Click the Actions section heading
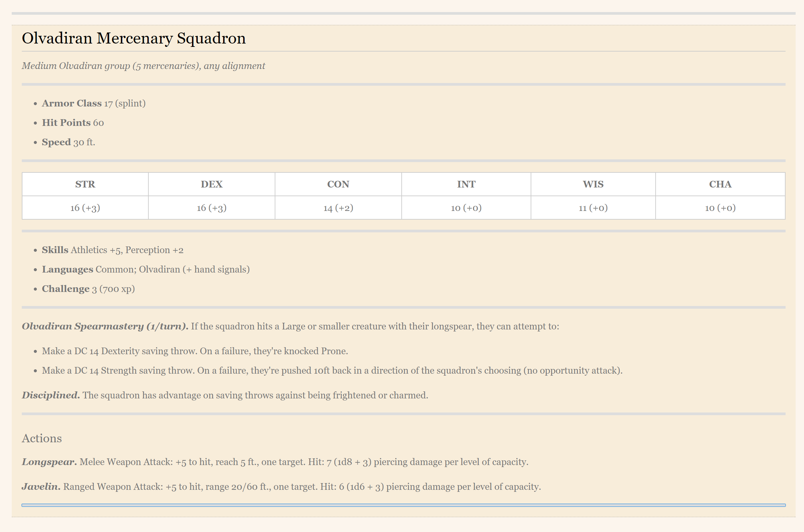Viewport: 804px width, 532px height. 42,438
